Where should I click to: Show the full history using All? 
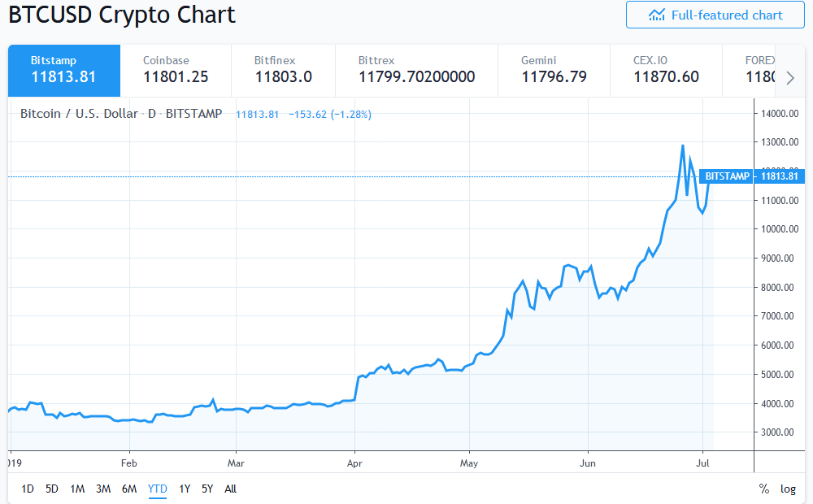[230, 489]
